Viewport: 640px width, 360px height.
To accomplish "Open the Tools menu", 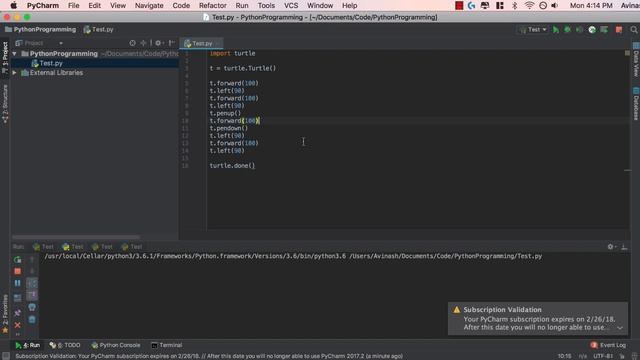I will point(266,6).
